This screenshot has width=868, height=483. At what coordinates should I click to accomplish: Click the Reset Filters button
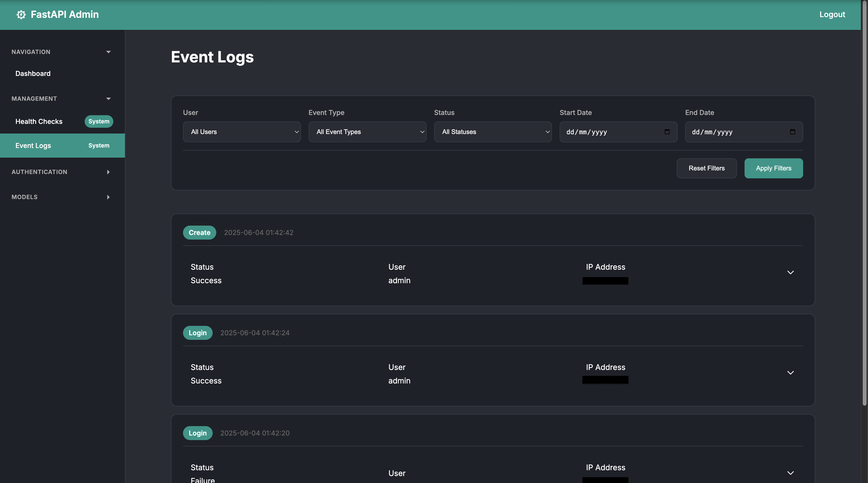click(707, 168)
